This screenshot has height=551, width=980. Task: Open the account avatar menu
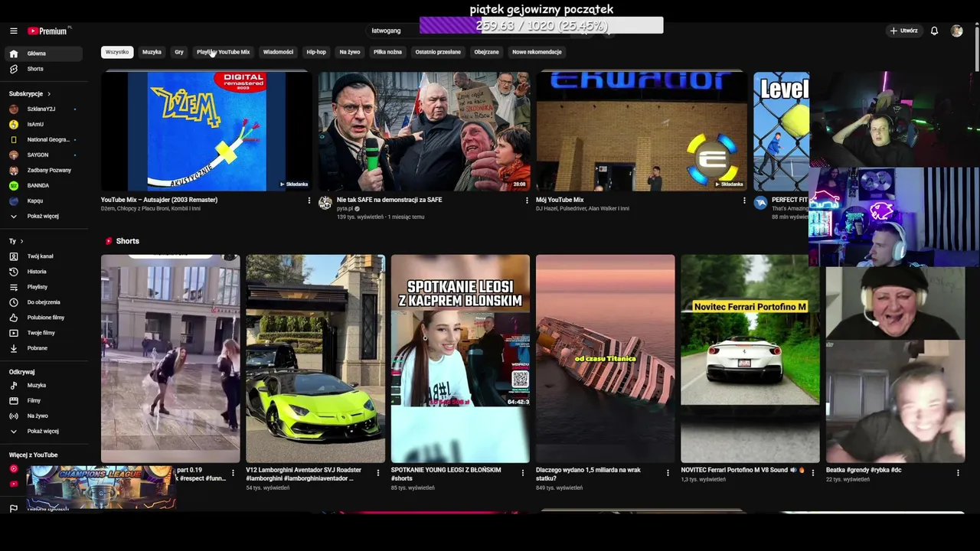[x=956, y=31]
